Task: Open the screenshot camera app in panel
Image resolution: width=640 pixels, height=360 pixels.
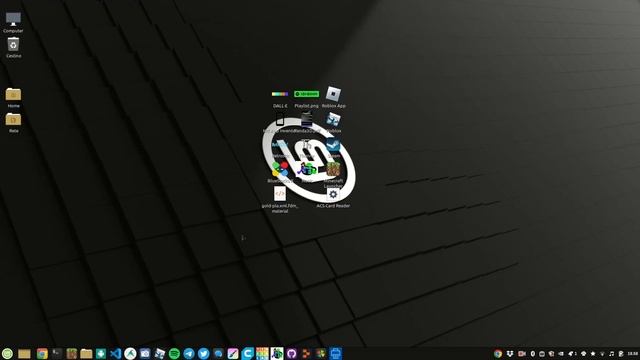Action: coord(145,353)
